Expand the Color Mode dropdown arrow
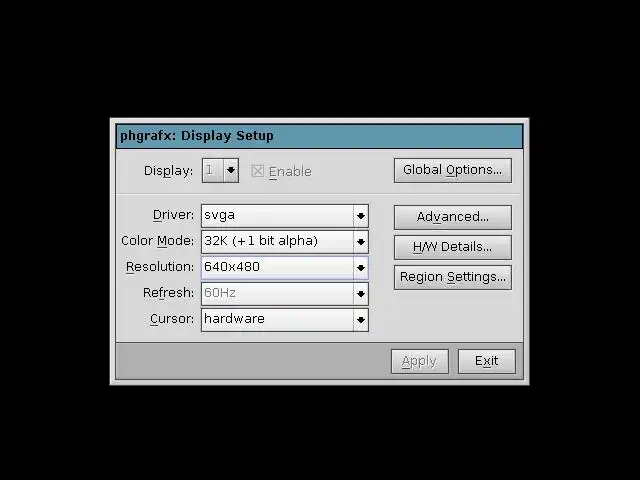Viewport: 640px width, 480px height. pos(361,242)
